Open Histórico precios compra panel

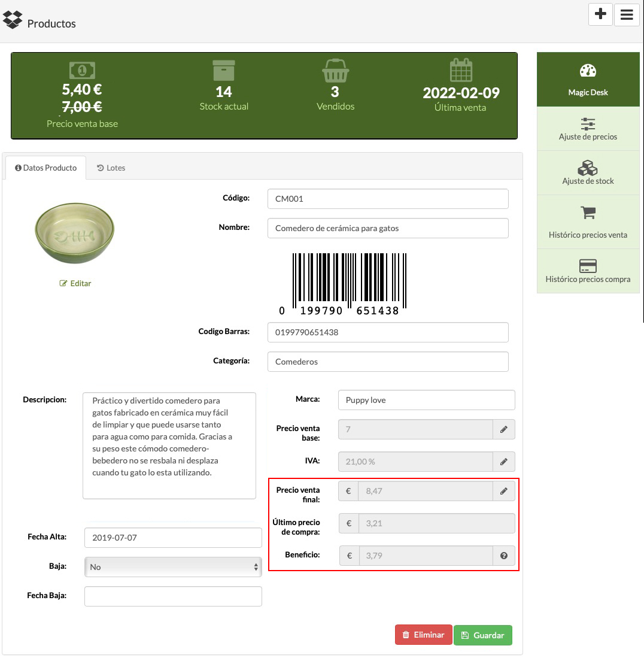(x=588, y=271)
